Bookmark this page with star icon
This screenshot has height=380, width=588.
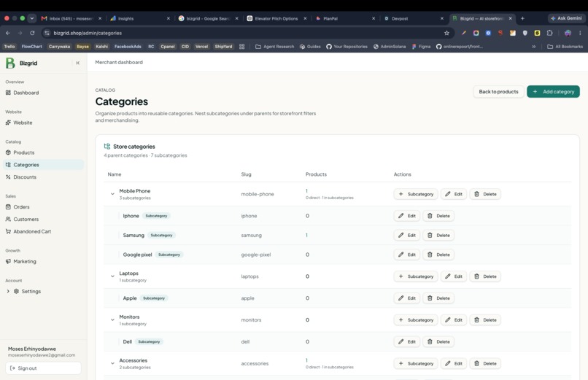[446, 33]
